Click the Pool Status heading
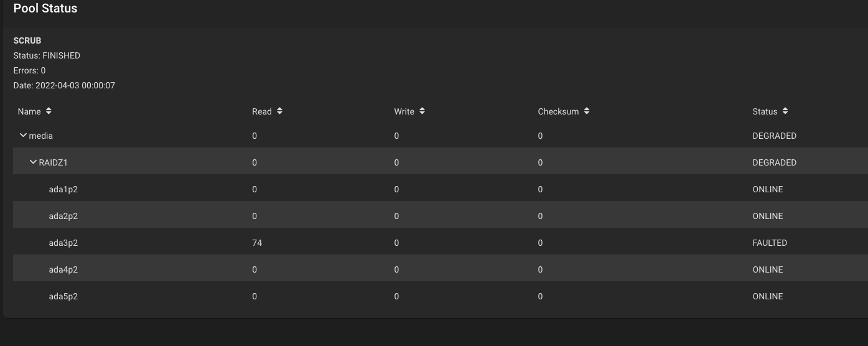868x346 pixels. pos(45,9)
